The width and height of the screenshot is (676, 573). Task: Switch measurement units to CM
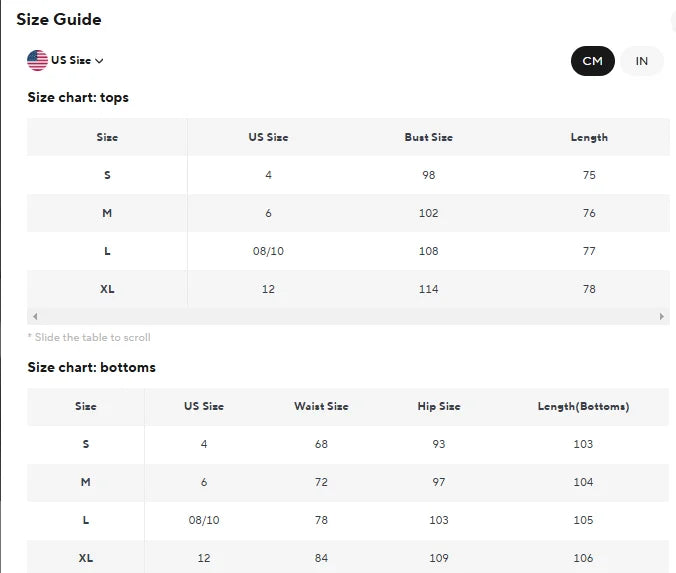592,61
